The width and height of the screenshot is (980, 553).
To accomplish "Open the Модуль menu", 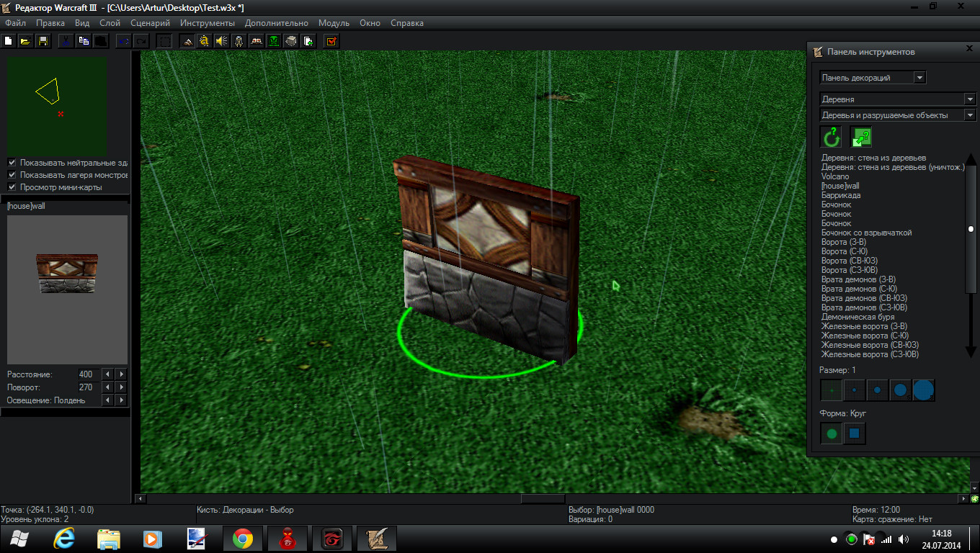I will (334, 23).
